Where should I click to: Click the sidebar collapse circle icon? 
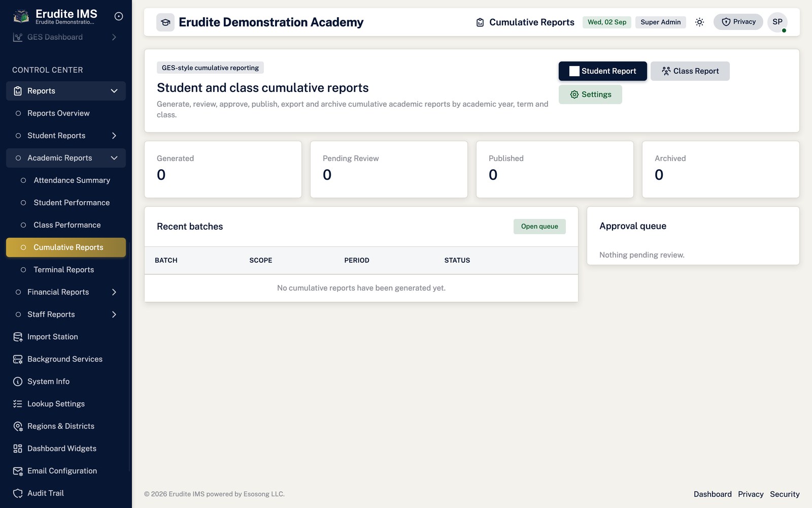tap(119, 16)
